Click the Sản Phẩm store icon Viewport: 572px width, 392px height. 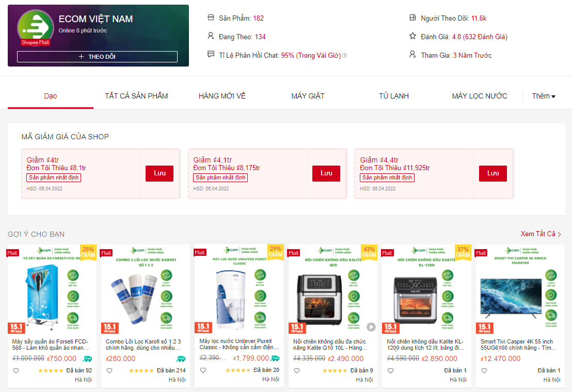pyautogui.click(x=211, y=18)
